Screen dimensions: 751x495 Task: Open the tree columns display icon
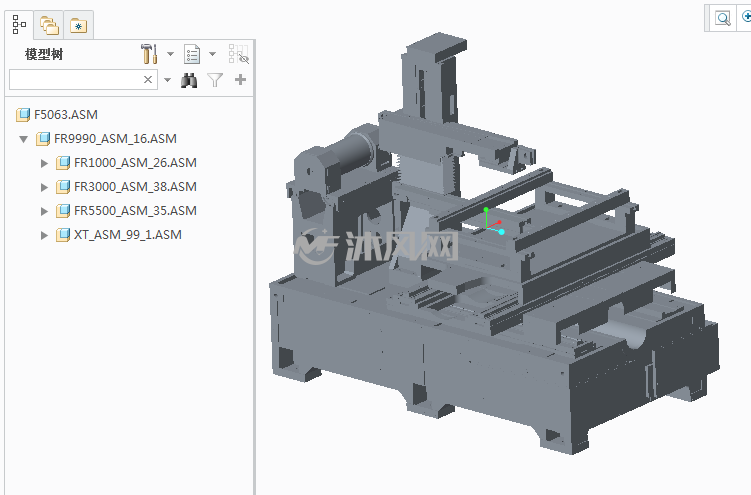(192, 54)
